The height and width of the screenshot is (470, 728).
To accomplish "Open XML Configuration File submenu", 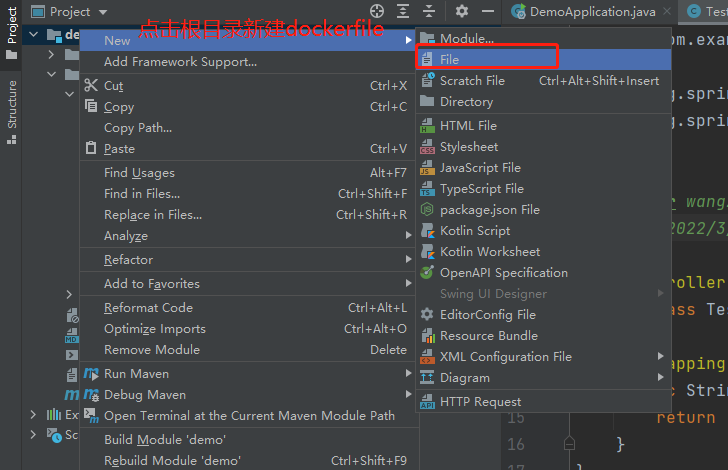I will coord(543,357).
